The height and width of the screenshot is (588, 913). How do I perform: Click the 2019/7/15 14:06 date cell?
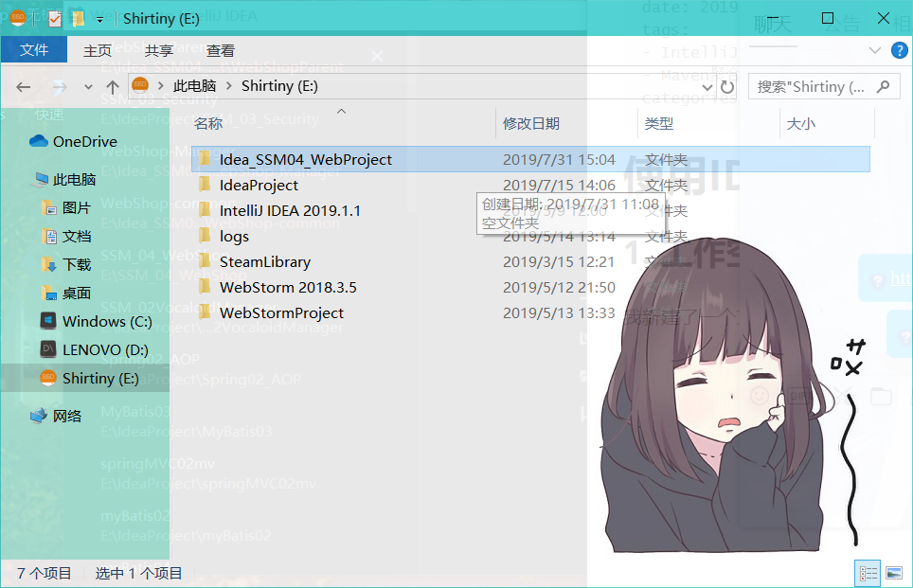[559, 186]
